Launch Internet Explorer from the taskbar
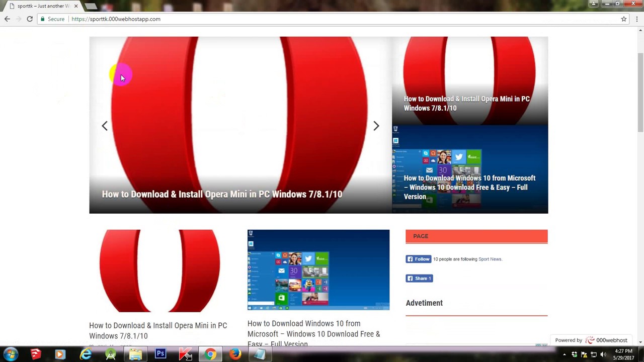Viewport: 644px width, 362px height. [86, 354]
